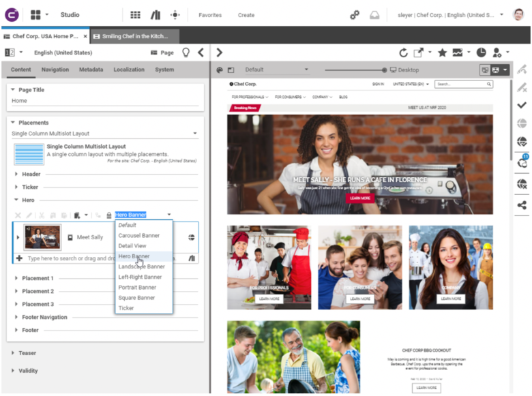
Task: Open the user and site dropdown arrow
Action: click(502, 15)
